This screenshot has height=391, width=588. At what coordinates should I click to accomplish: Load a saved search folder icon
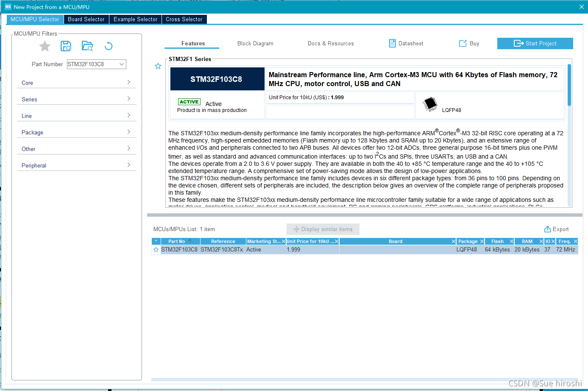[87, 46]
